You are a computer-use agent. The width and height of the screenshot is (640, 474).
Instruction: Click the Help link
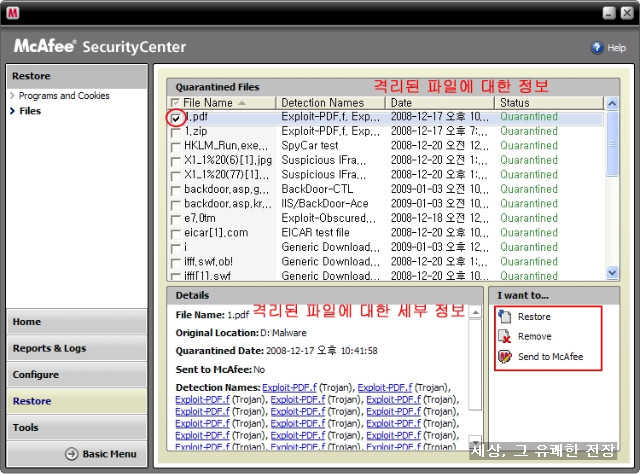click(x=616, y=48)
